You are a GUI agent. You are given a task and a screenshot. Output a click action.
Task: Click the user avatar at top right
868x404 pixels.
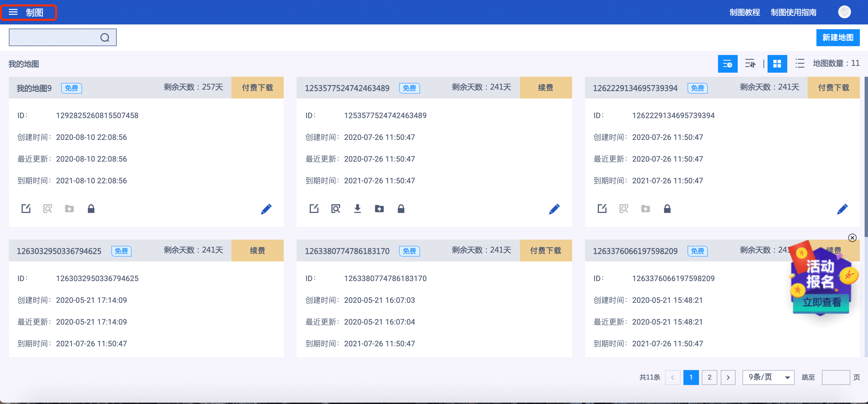844,12
